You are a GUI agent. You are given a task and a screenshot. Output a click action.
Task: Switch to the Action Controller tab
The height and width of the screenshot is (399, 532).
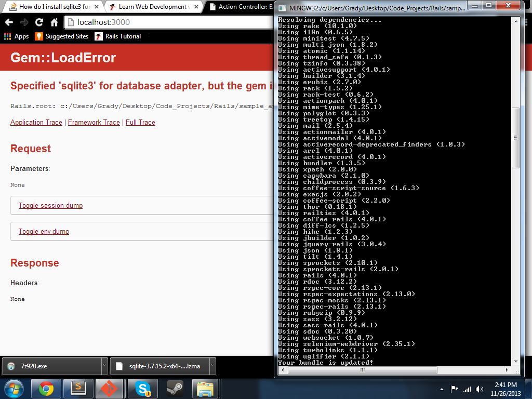[x=242, y=7]
